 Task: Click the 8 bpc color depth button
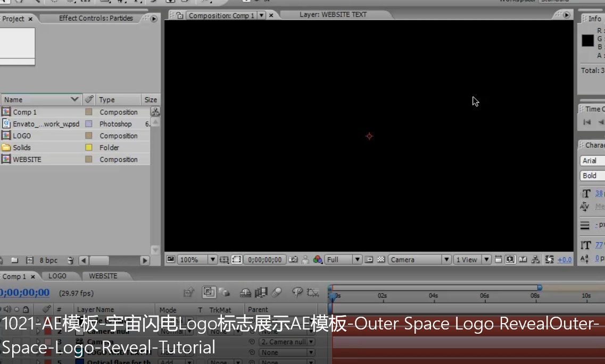click(48, 260)
